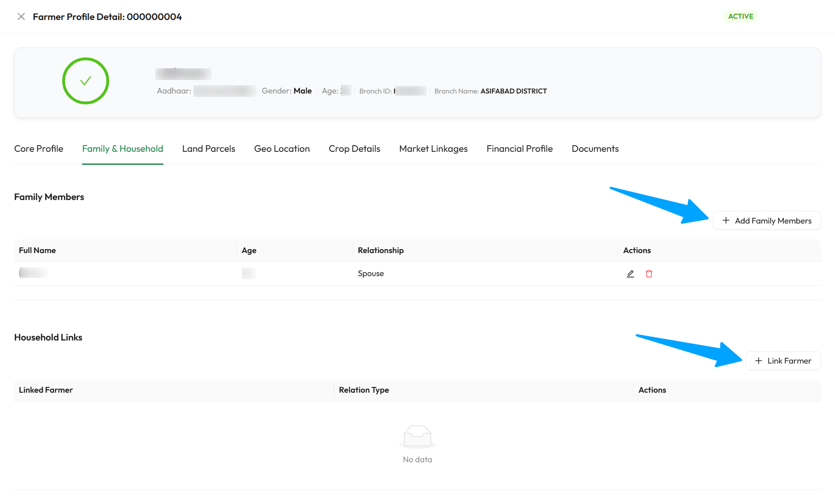This screenshot has height=504, width=835.
Task: Click Add Family Members button
Action: (x=767, y=220)
